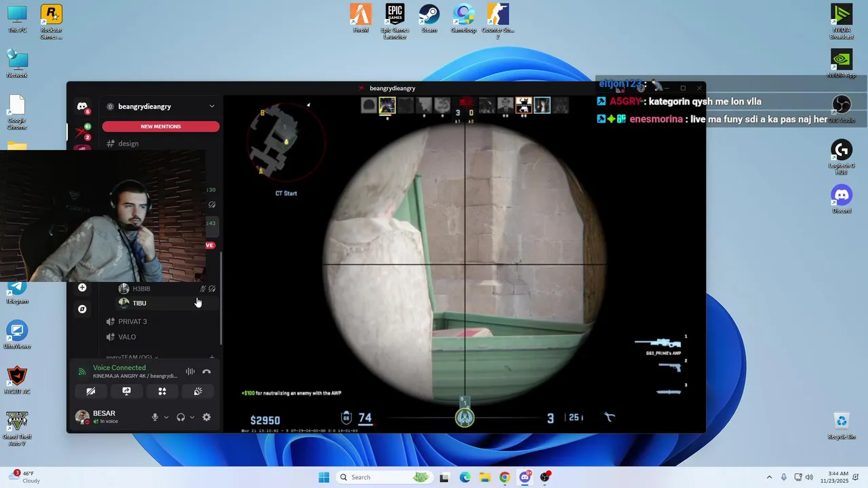Switch to OBS on taskbar
This screenshot has height=488, width=868.
coord(545,477)
